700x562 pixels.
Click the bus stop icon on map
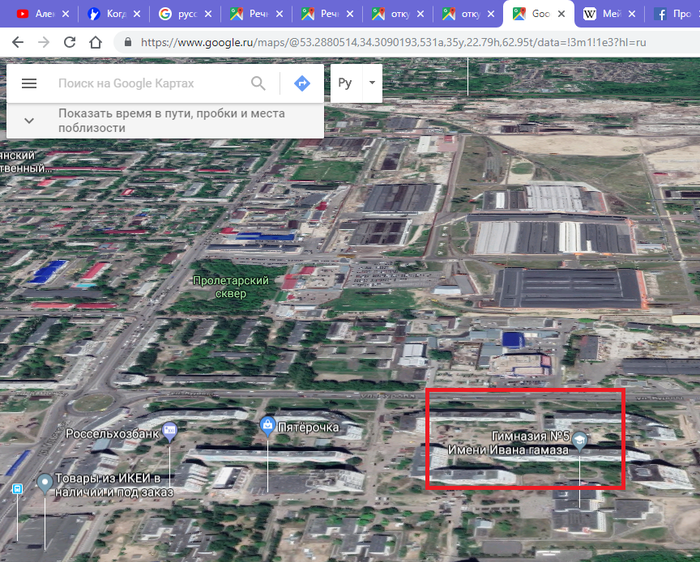pyautogui.click(x=17, y=489)
